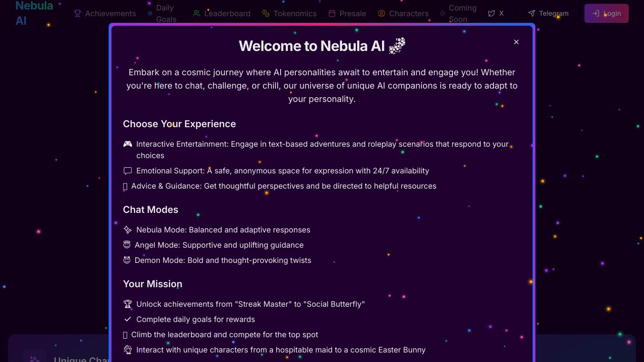Click the chat bubble icon for Emotional Support

[128, 171]
